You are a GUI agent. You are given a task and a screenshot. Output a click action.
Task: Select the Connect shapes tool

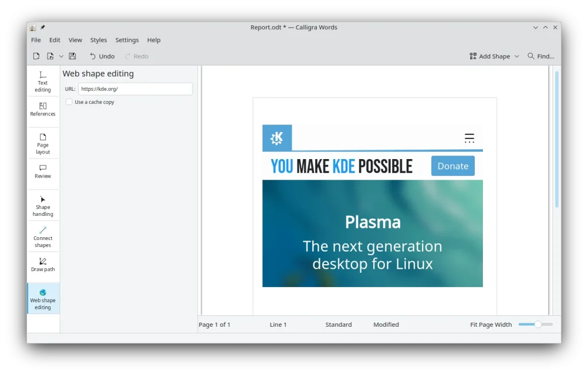(42, 237)
